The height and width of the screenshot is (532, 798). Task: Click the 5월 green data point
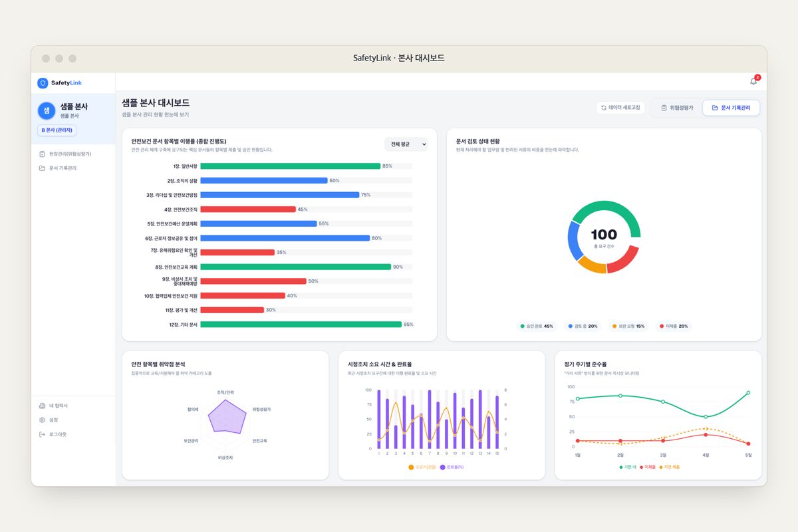click(x=748, y=393)
